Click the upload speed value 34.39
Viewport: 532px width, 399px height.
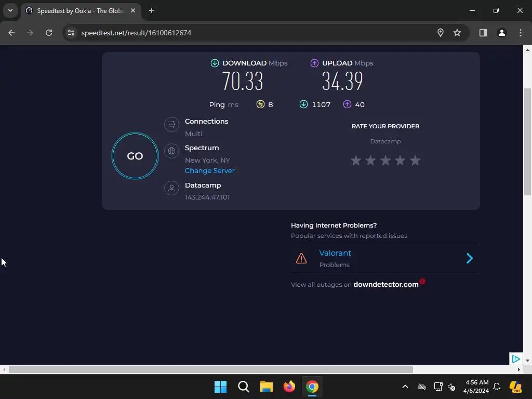tap(342, 81)
